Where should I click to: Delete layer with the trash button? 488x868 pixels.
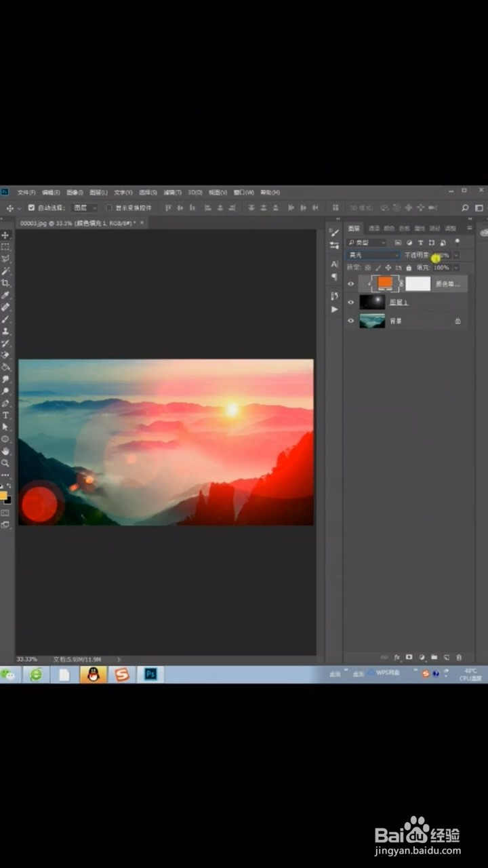tap(459, 657)
